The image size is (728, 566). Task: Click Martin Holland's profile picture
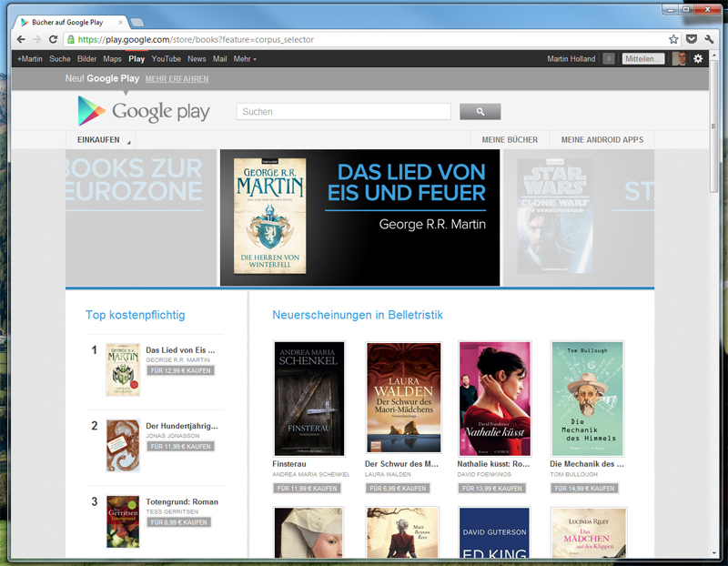click(679, 59)
